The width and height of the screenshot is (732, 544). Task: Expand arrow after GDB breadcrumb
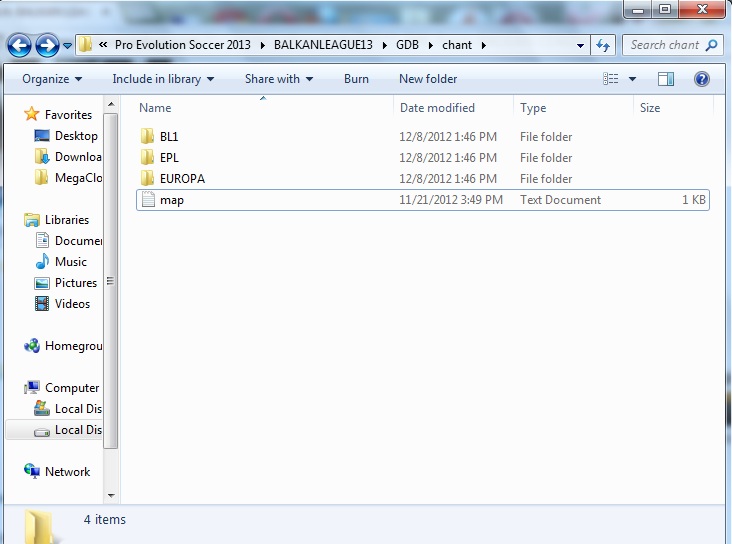(x=430, y=45)
